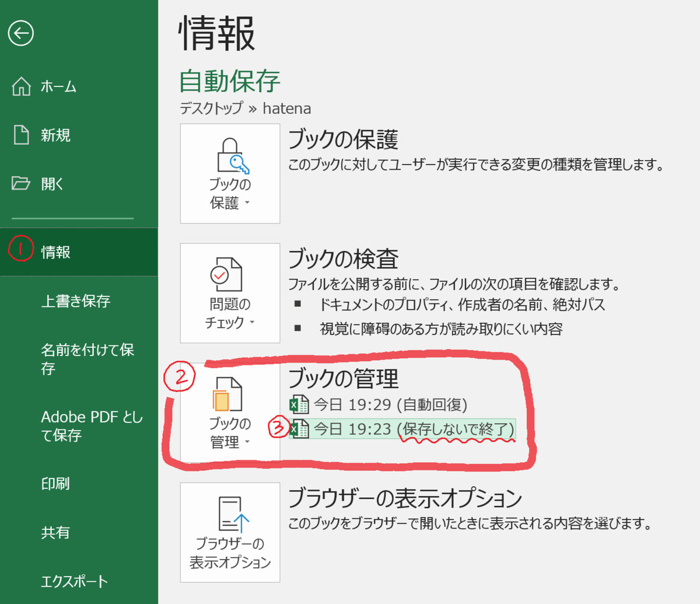
Task: Click the Excel icon beside the 19:29 autorecover version
Action: click(299, 404)
